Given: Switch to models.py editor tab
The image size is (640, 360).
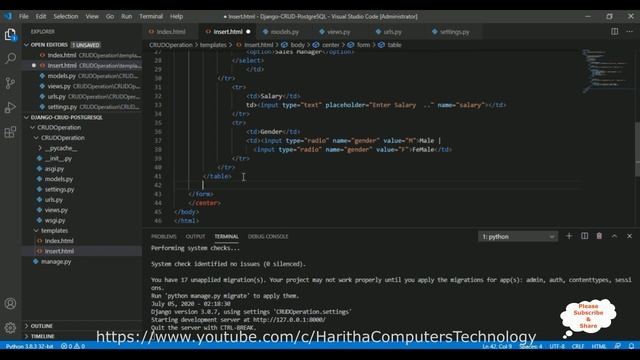Looking at the screenshot, I should click(x=284, y=31).
